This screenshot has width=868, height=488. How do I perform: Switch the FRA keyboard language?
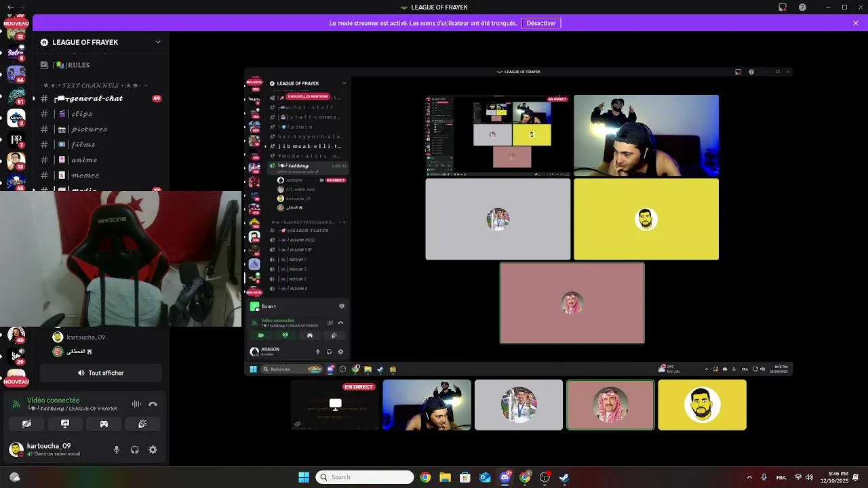click(781, 477)
